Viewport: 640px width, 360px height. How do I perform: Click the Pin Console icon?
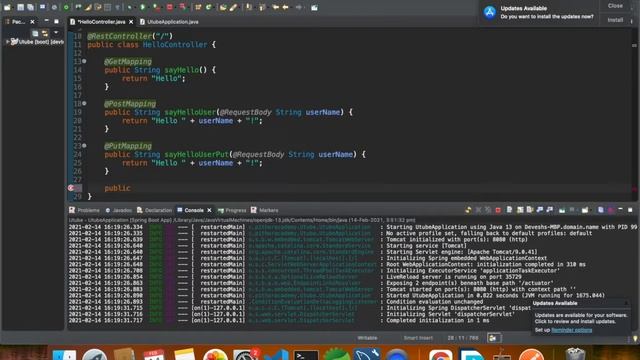(562, 210)
